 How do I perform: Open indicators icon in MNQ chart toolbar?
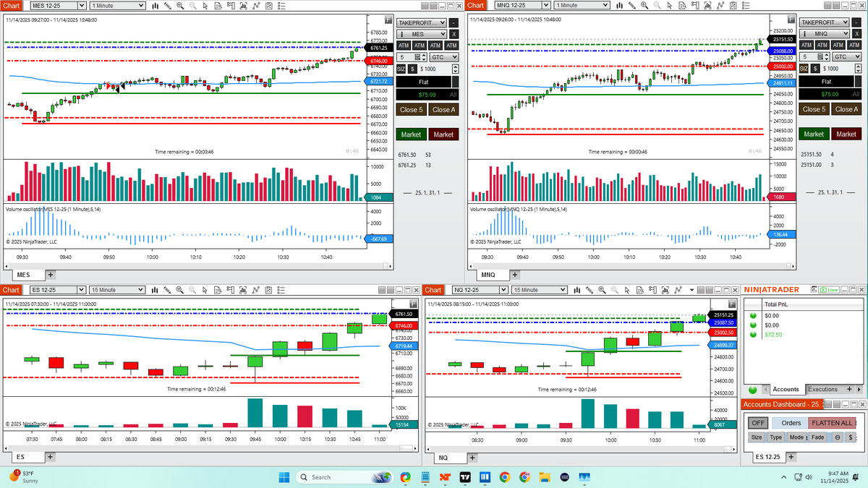tap(720, 6)
